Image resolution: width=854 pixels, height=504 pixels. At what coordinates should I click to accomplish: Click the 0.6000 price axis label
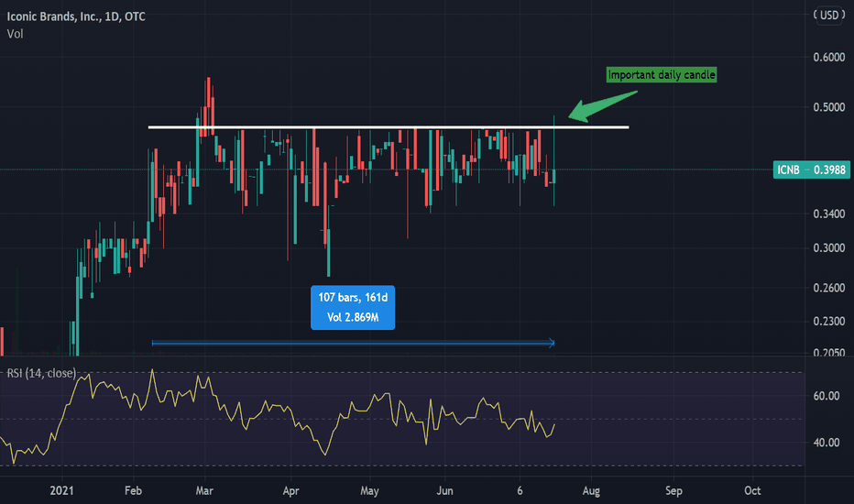tap(828, 57)
